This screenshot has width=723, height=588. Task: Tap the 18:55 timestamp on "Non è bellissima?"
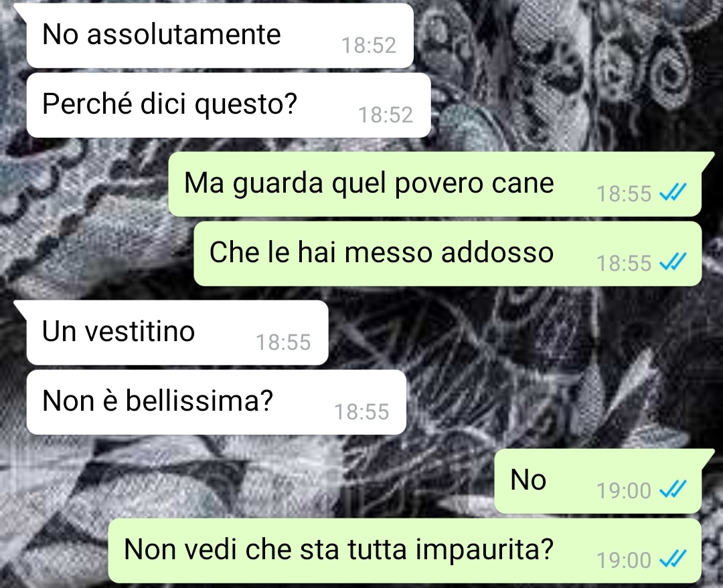pyautogui.click(x=362, y=412)
